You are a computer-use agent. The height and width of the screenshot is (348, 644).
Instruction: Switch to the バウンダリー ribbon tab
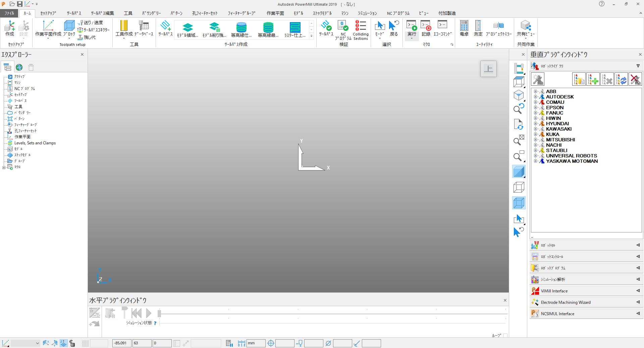[x=151, y=13]
